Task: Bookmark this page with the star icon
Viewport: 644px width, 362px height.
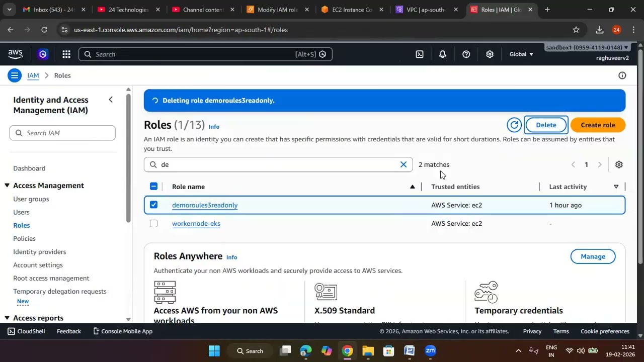Action: (x=576, y=30)
